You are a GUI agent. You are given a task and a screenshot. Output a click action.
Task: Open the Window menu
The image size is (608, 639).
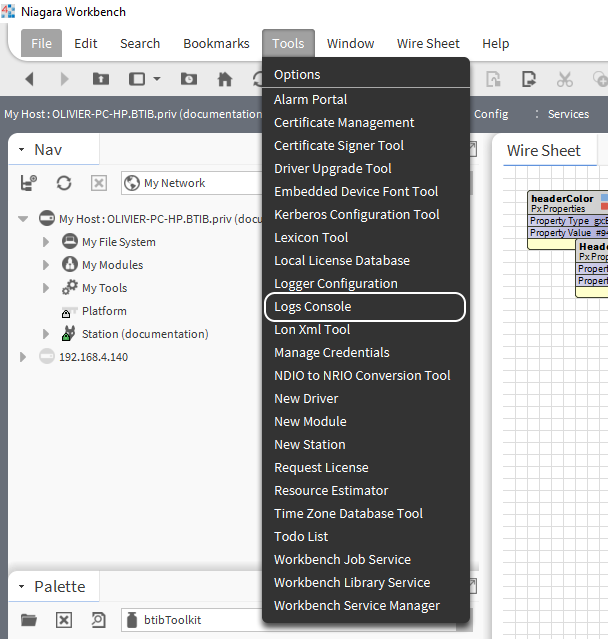(350, 43)
